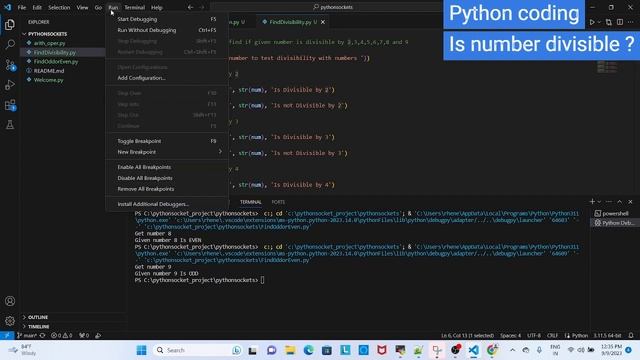Choose Add Configuration in the Run menu

tap(167, 78)
